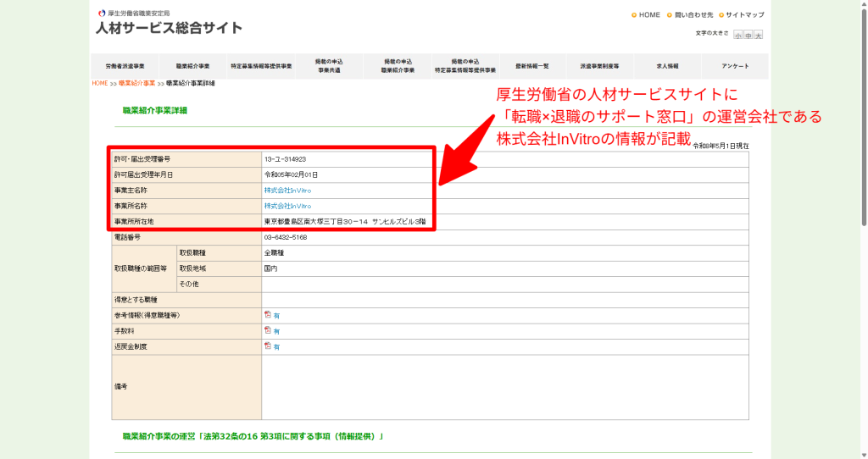Click the 有 link in 参考情報 row
The height and width of the screenshot is (459, 868).
pos(277,316)
